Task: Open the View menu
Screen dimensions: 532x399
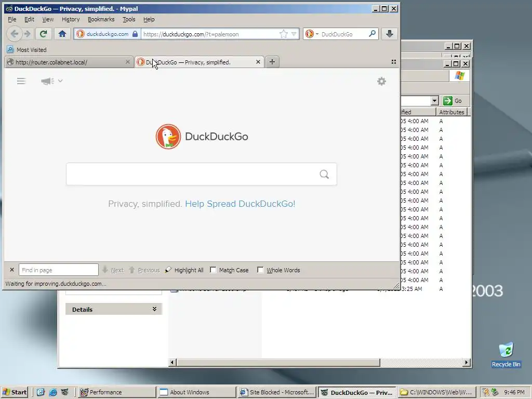Action: [x=48, y=19]
